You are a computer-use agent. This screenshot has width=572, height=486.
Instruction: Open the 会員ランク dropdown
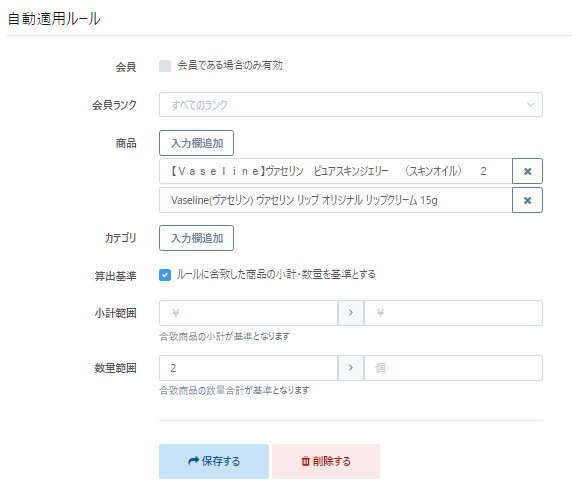351,105
